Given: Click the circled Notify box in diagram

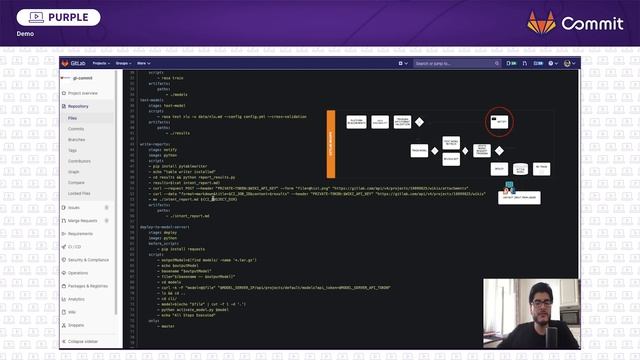Looking at the screenshot, I should tap(499, 122).
